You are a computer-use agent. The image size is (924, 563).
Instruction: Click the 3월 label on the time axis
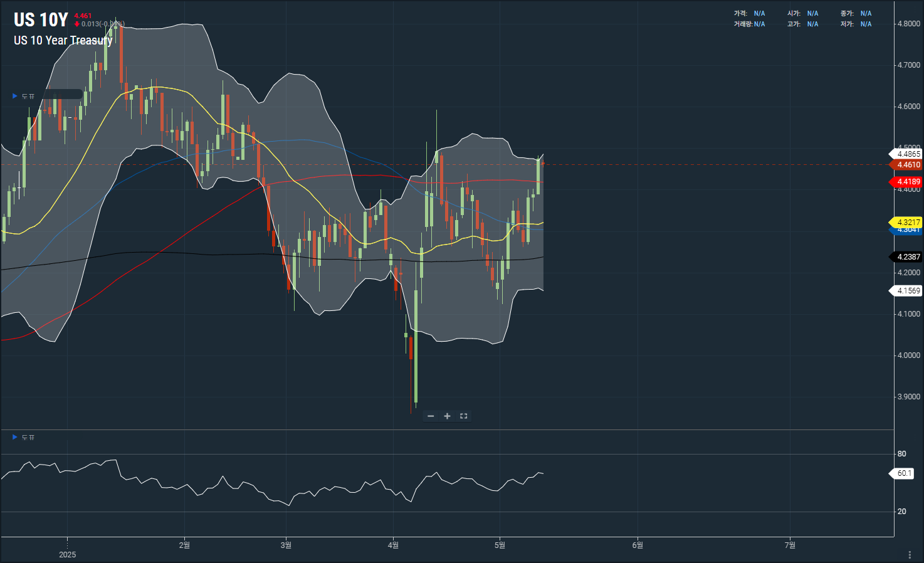tap(286, 545)
